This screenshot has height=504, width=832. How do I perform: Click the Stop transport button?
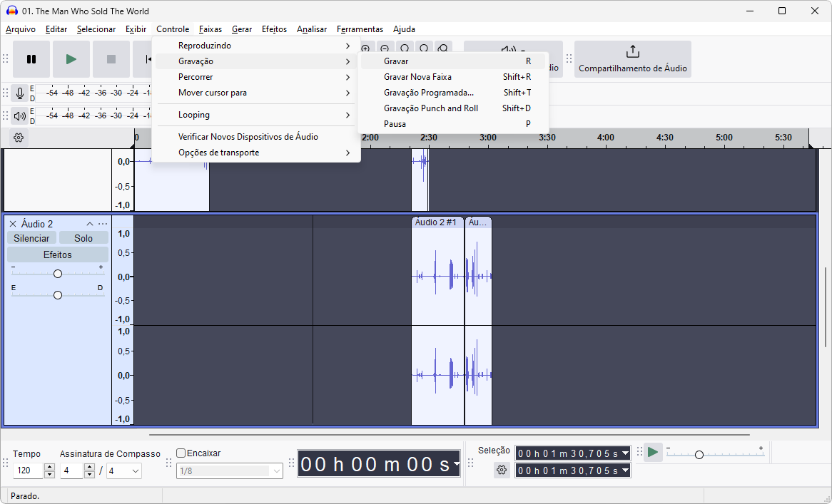111,59
